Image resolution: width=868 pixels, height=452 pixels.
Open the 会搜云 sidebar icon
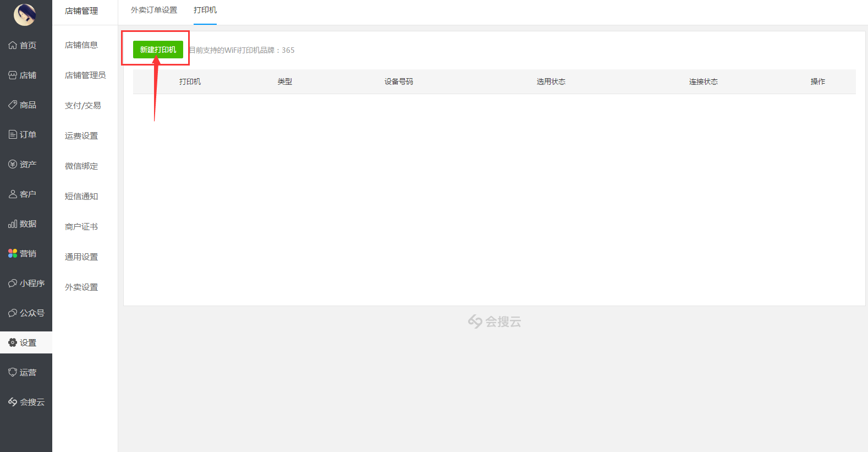coord(13,402)
